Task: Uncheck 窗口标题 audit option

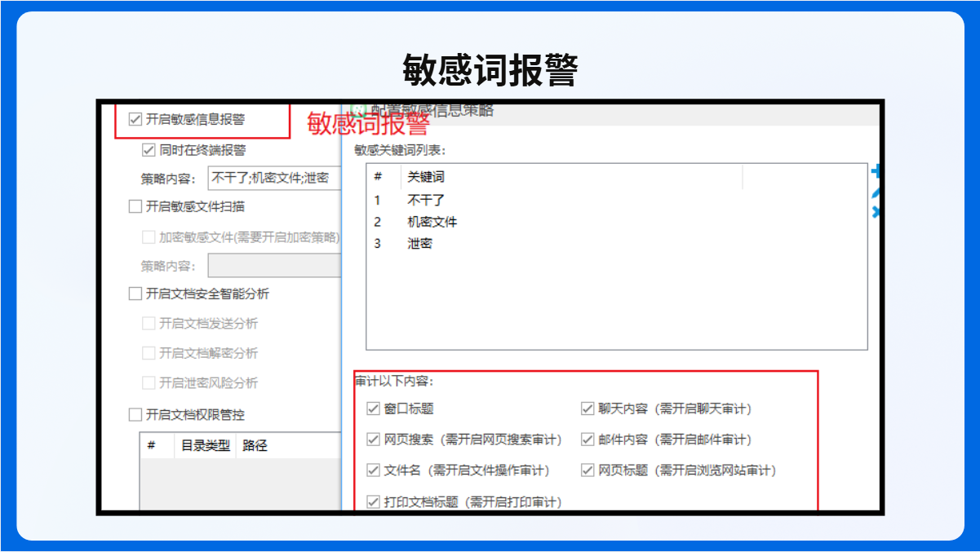Action: [374, 408]
